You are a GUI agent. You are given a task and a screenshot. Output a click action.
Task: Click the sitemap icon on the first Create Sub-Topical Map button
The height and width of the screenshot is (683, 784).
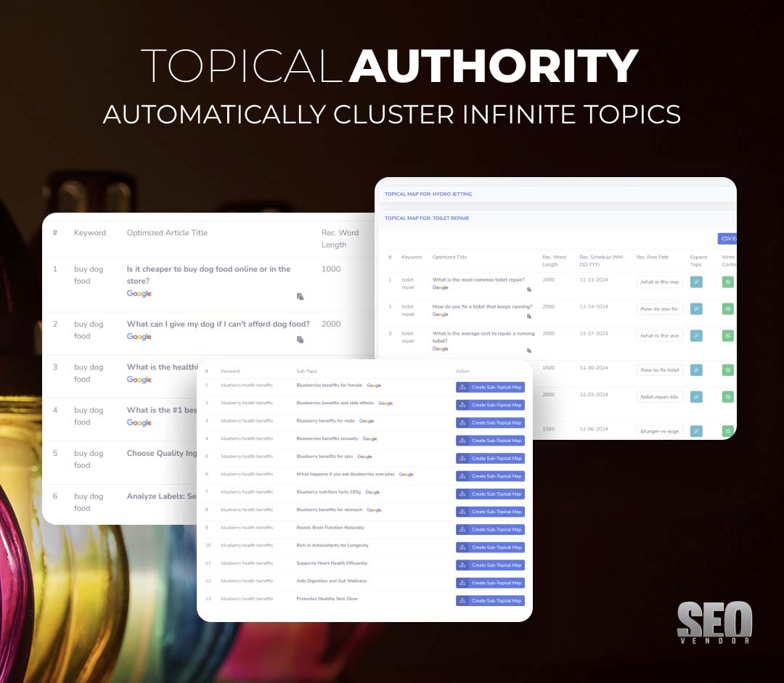click(461, 385)
